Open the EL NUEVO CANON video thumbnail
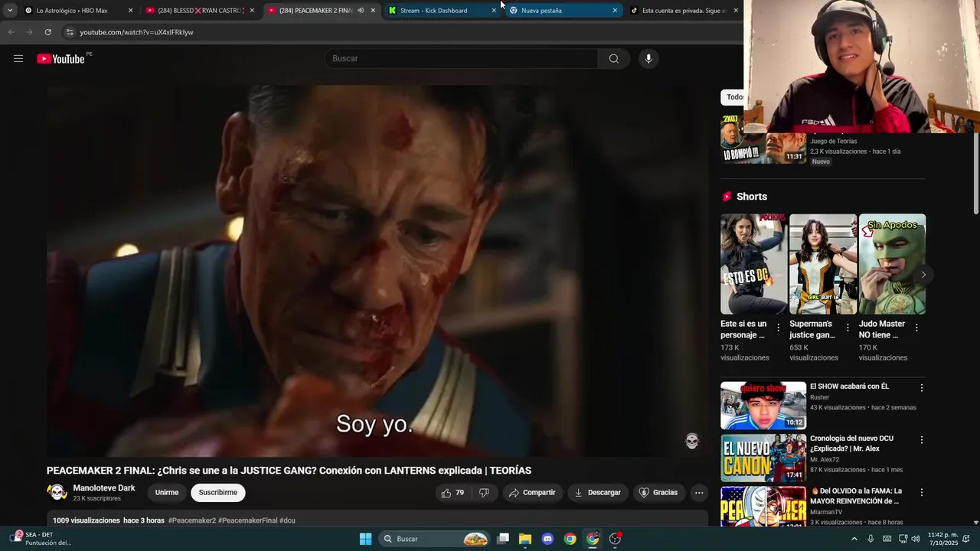 [763, 458]
